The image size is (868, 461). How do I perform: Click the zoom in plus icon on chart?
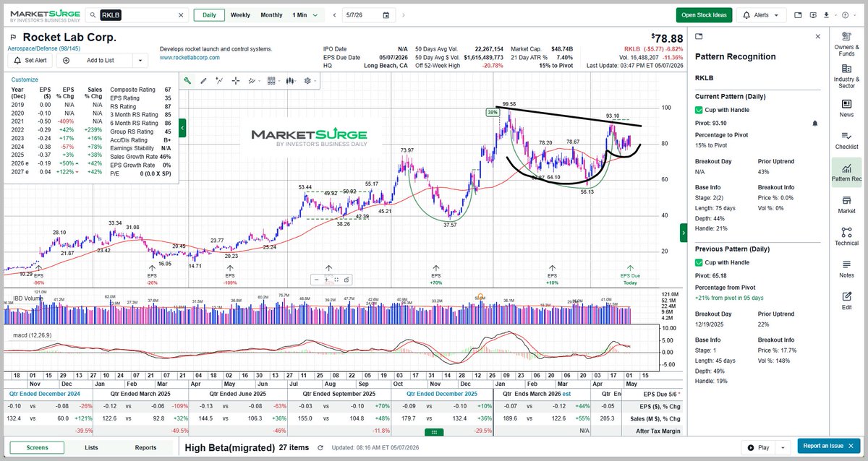pos(326,280)
